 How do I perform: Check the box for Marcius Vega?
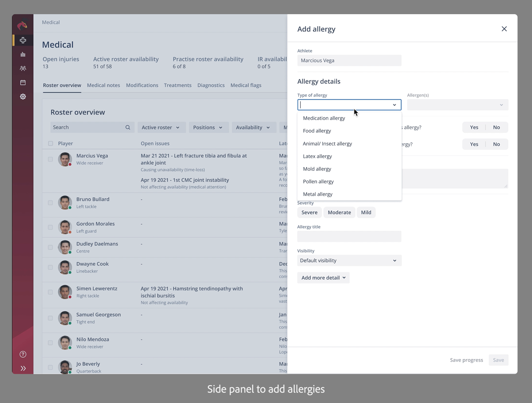point(50,159)
